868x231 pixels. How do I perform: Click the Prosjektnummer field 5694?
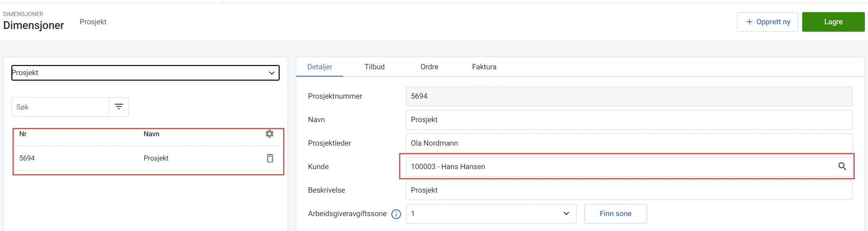629,96
